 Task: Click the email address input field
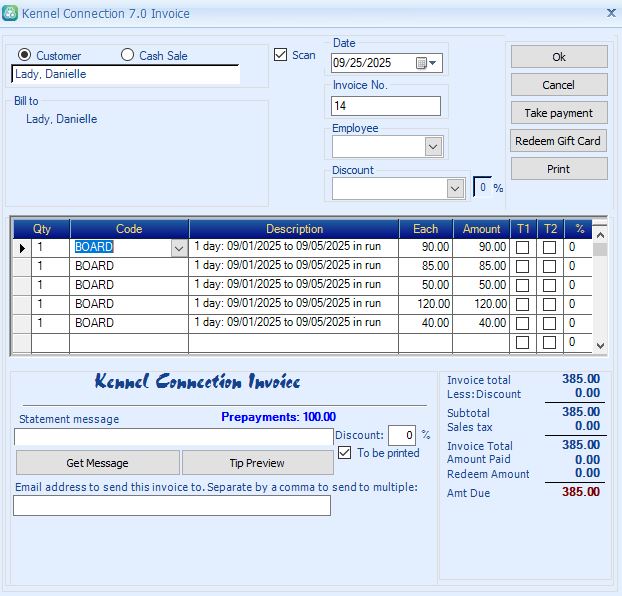pyautogui.click(x=172, y=506)
